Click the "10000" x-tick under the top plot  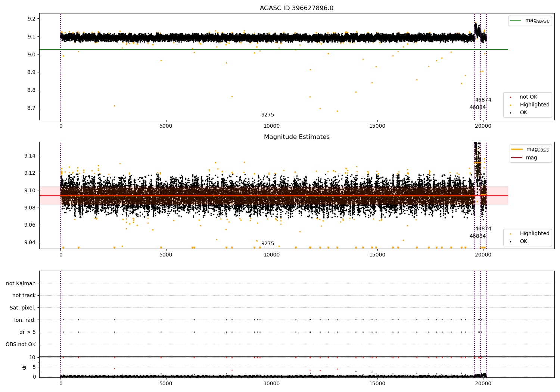[272, 126]
